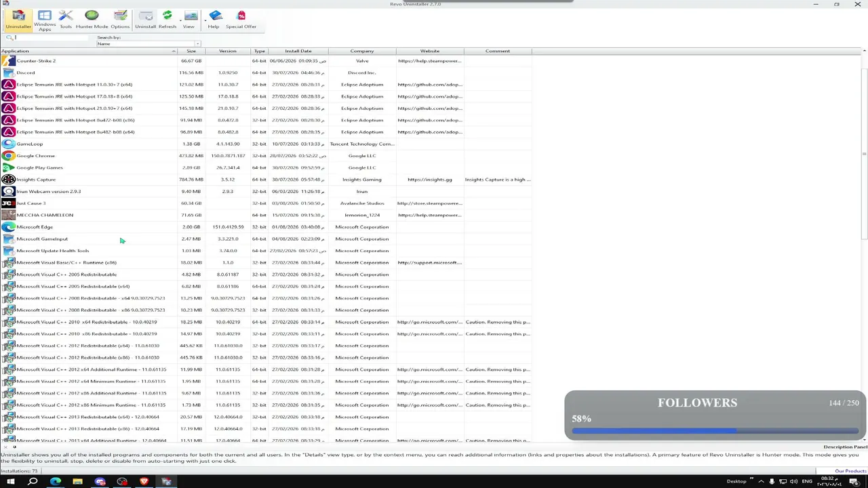The width and height of the screenshot is (868, 488).
Task: Click the Followers progress bar
Action: tap(715, 430)
